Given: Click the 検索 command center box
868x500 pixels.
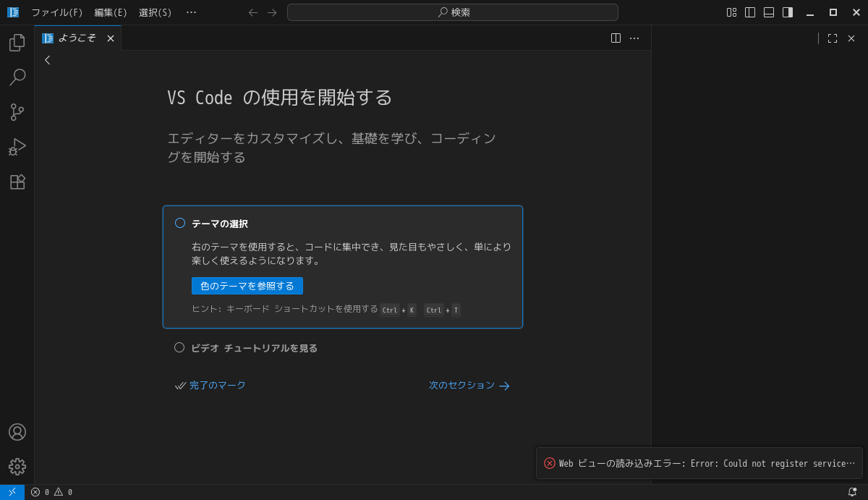Looking at the screenshot, I should tap(453, 12).
